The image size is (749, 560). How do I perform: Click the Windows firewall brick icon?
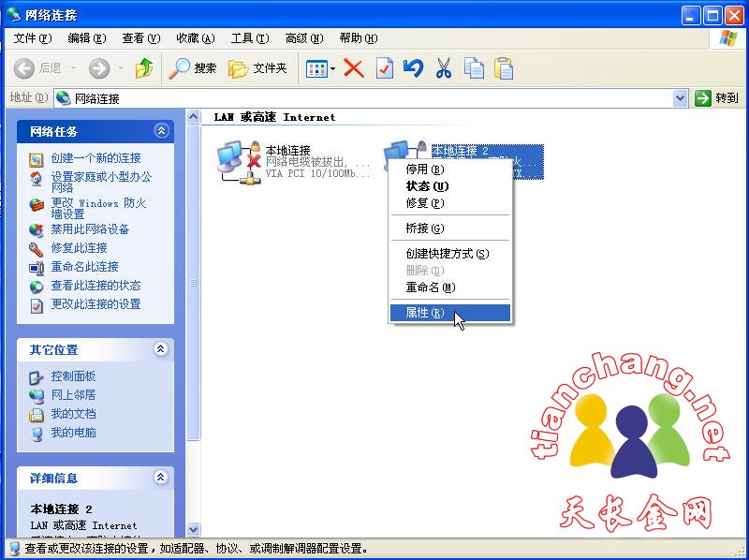37,204
